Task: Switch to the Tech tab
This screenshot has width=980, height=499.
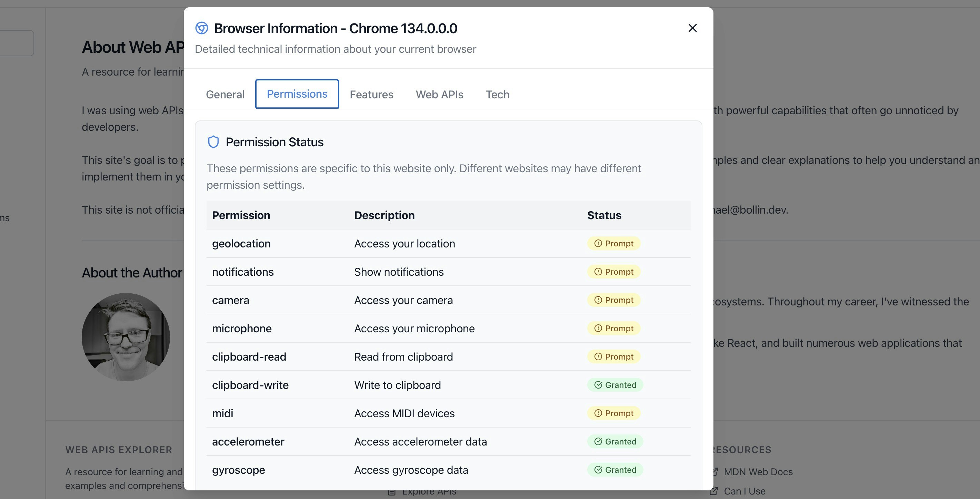Action: 497,95
